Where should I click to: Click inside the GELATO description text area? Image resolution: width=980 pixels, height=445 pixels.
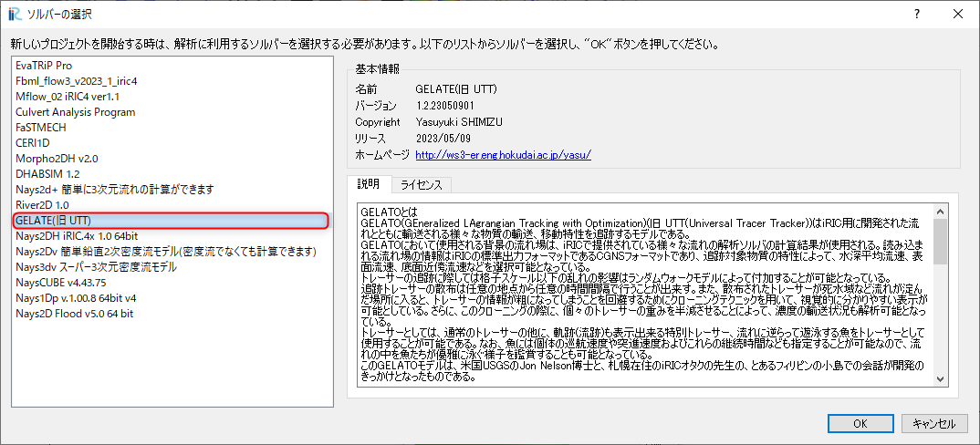tap(645, 295)
